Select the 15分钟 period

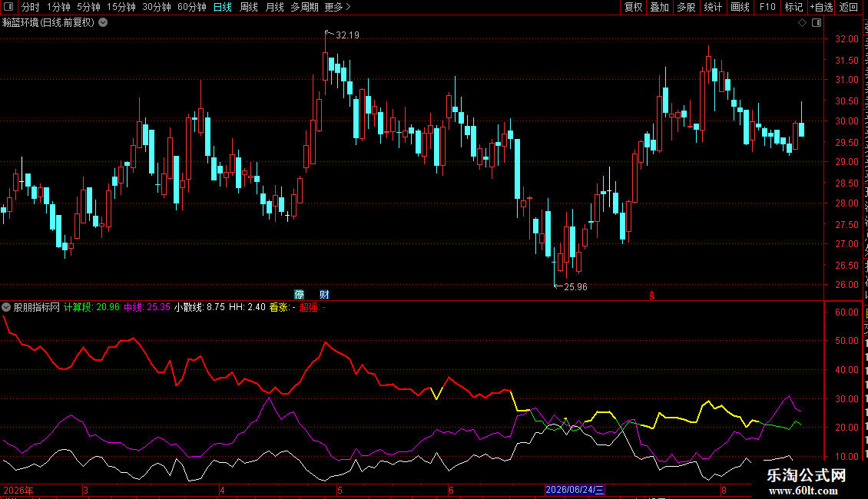pyautogui.click(x=121, y=7)
